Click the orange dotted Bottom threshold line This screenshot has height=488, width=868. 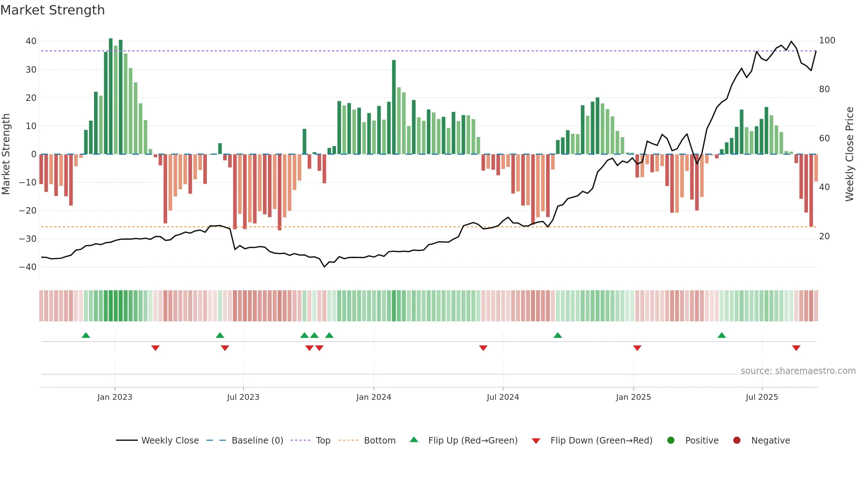click(428, 227)
